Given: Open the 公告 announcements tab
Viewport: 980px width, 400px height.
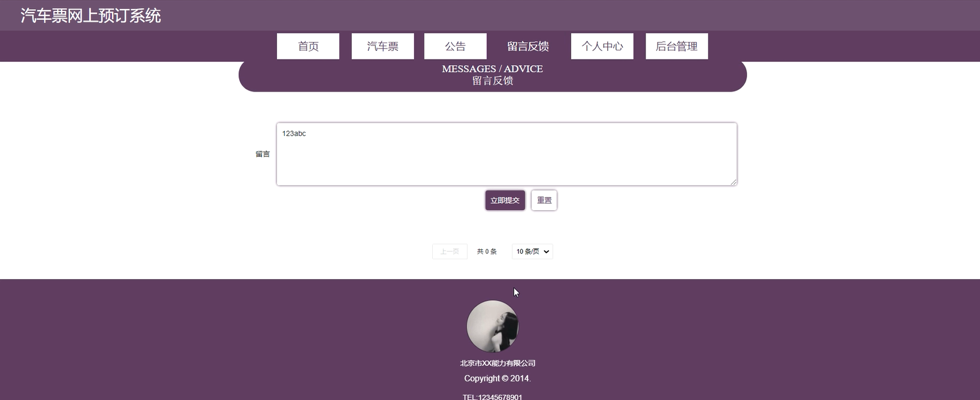Looking at the screenshot, I should [455, 46].
